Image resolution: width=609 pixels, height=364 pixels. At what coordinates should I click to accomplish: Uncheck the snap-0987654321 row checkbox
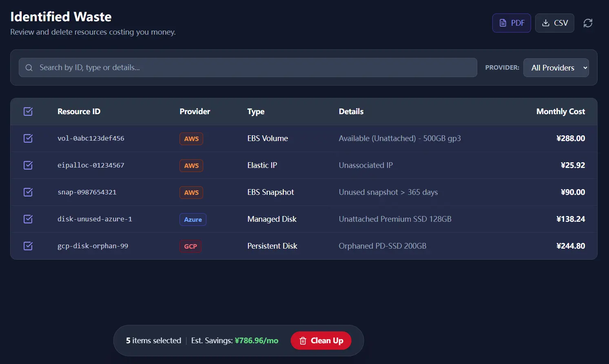point(28,192)
